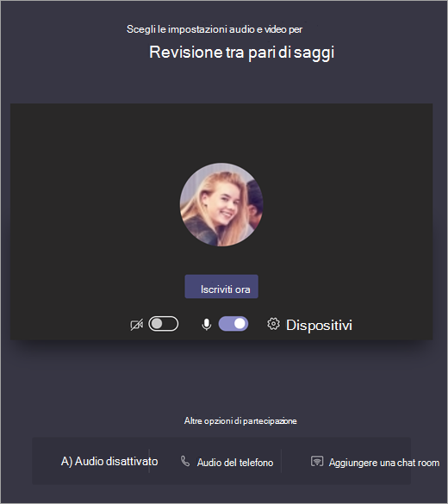Screen dimensions: 448x504
Task: Click the Iscriviti ora button
Action: 221,286
